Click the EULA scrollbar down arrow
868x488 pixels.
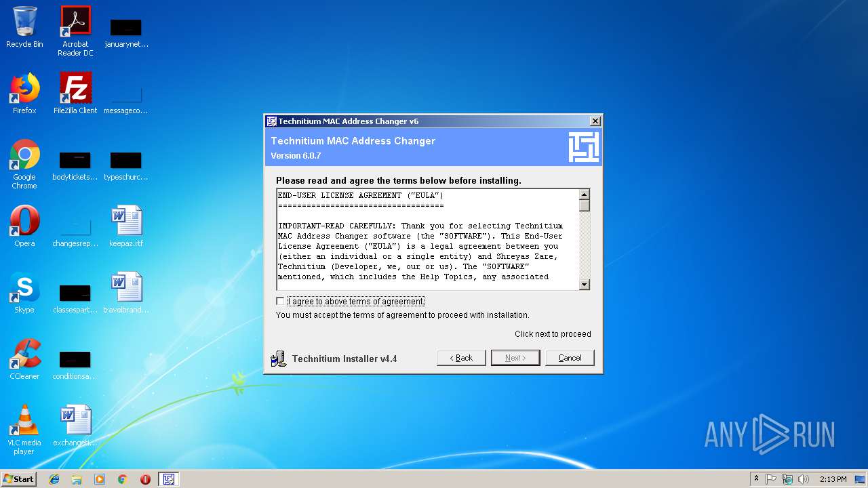tap(585, 285)
